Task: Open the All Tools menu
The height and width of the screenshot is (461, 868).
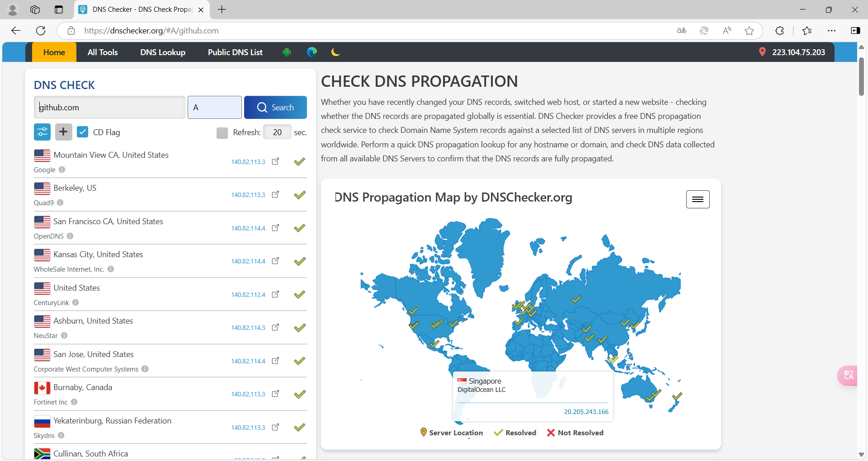Action: point(103,52)
